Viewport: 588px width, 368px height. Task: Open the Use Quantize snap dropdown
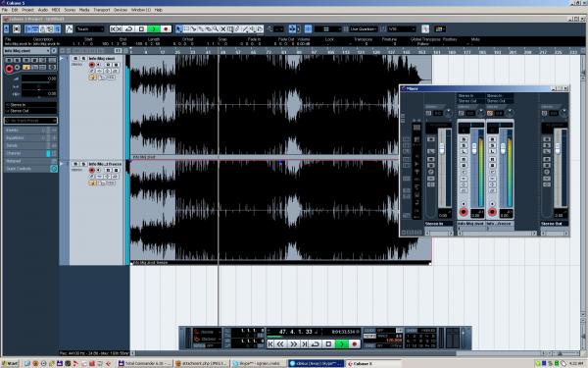coord(364,28)
